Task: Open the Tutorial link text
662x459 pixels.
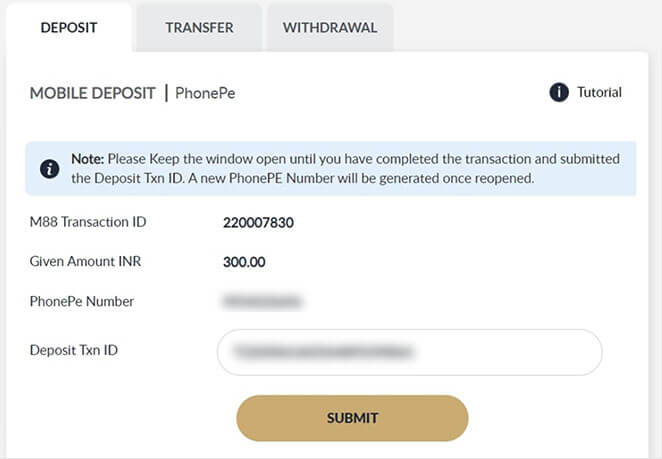Action: pyautogui.click(x=599, y=93)
